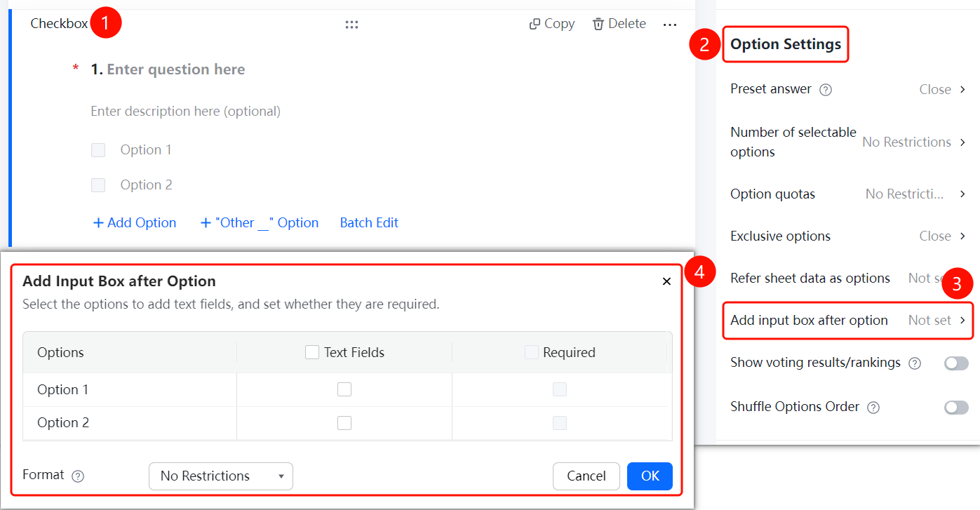Click the Checkbox question type label

click(59, 24)
